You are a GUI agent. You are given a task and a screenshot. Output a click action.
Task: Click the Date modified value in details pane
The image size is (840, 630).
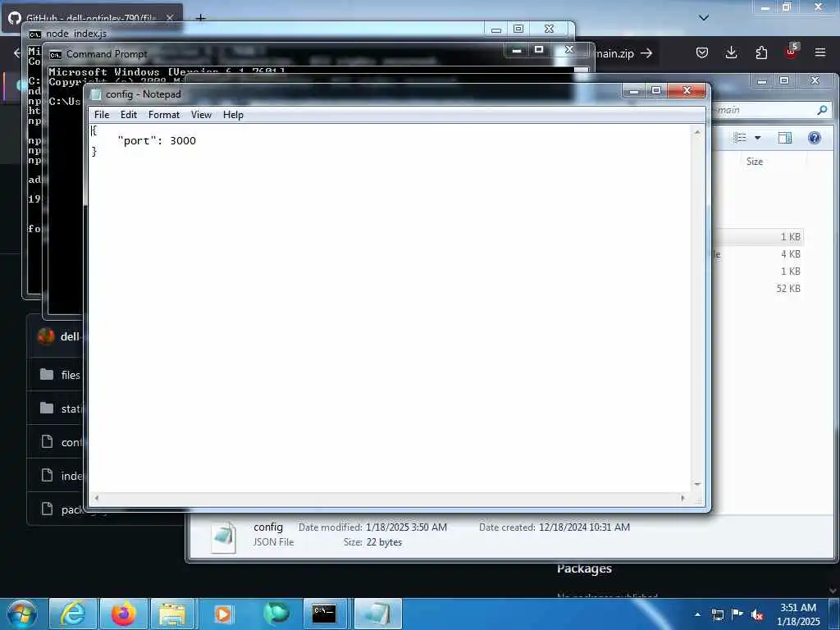coord(406,527)
